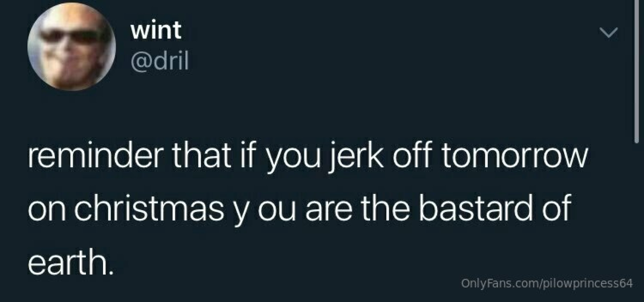Open the wint display name profile
644x302 pixels.
[x=156, y=30]
